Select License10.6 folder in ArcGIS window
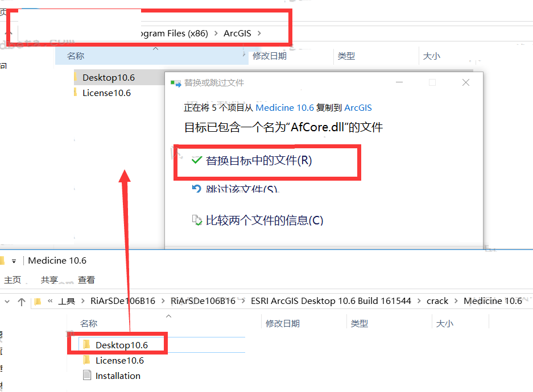 click(x=106, y=93)
